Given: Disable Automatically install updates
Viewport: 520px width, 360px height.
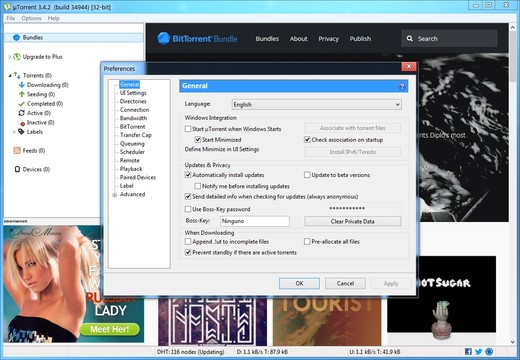Looking at the screenshot, I should tap(188, 175).
